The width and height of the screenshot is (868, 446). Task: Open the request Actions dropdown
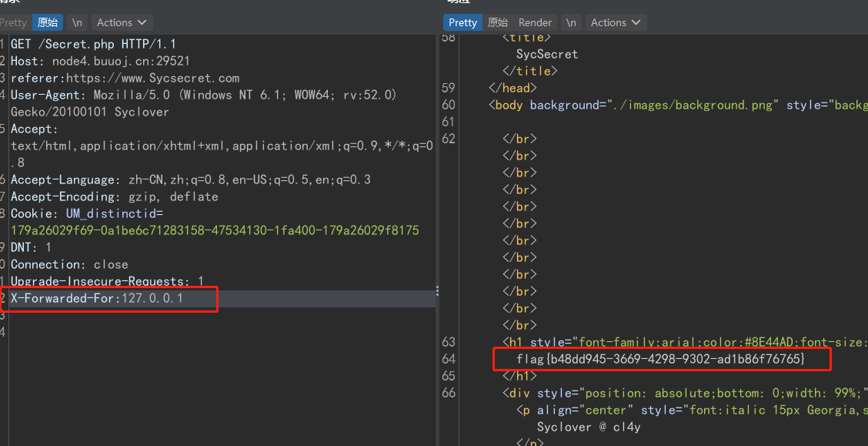[122, 22]
